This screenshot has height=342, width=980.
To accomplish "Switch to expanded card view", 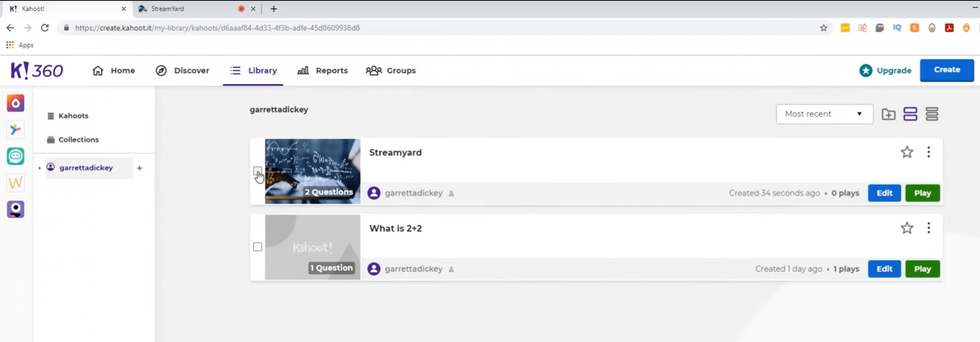I will 910,114.
